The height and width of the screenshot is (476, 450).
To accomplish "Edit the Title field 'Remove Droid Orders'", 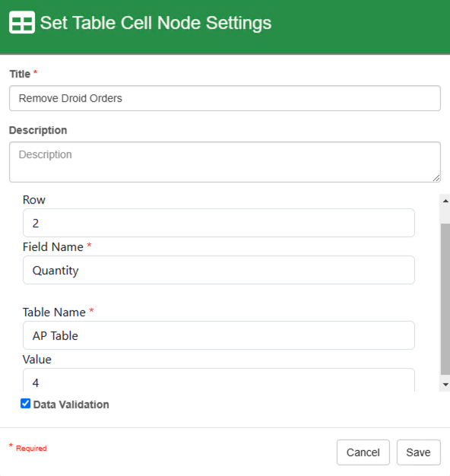I will coord(225,98).
